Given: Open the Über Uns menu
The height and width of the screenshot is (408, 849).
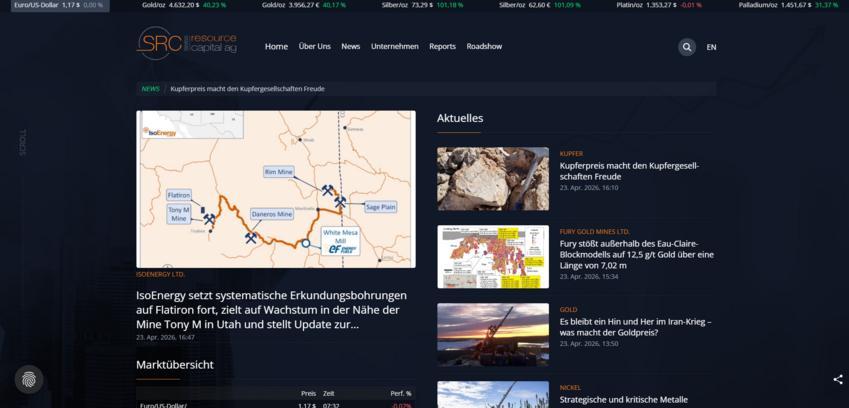Looking at the screenshot, I should (x=314, y=47).
